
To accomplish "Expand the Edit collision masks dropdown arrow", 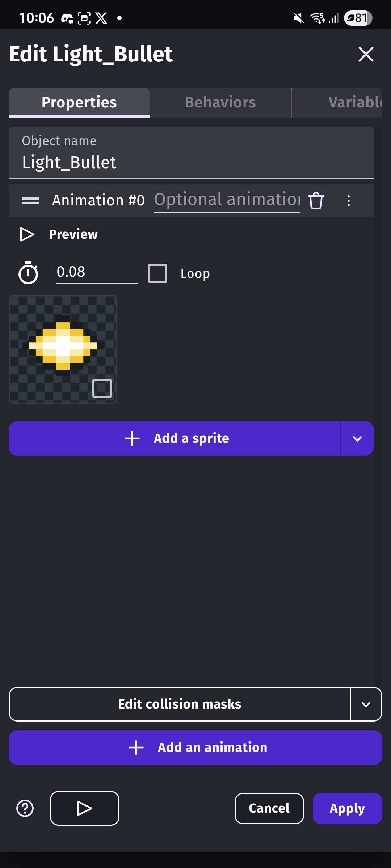I will [366, 704].
